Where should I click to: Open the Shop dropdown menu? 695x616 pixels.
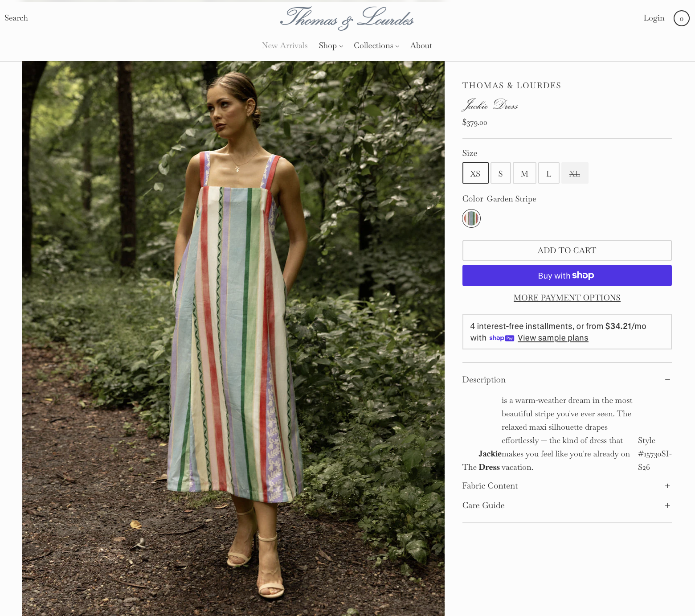[x=331, y=45]
